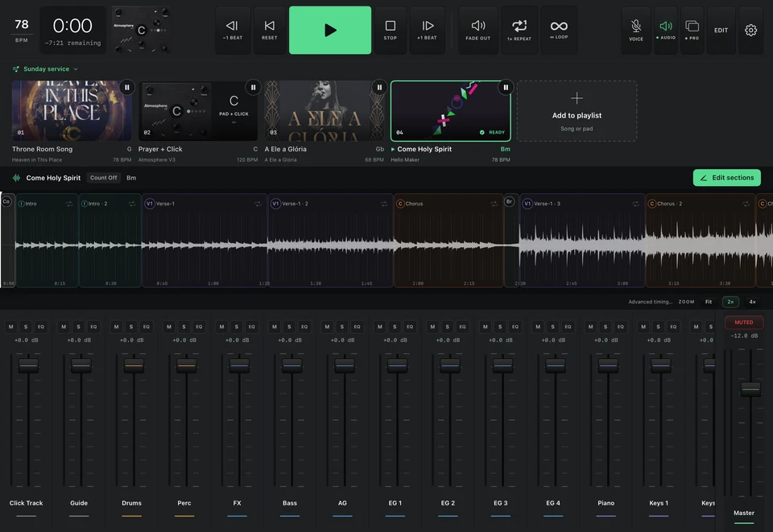
Task: Open EQ for EG 4 channel
Action: pos(568,327)
